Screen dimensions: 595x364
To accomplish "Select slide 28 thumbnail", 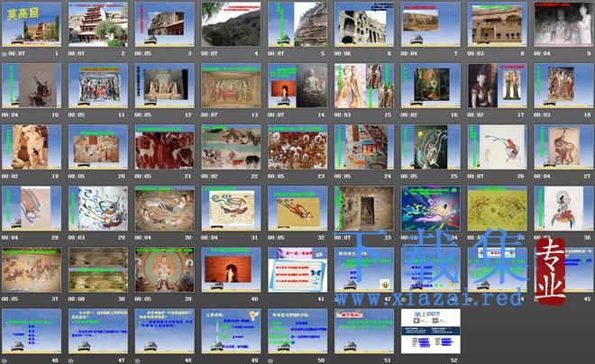I will tap(32, 208).
